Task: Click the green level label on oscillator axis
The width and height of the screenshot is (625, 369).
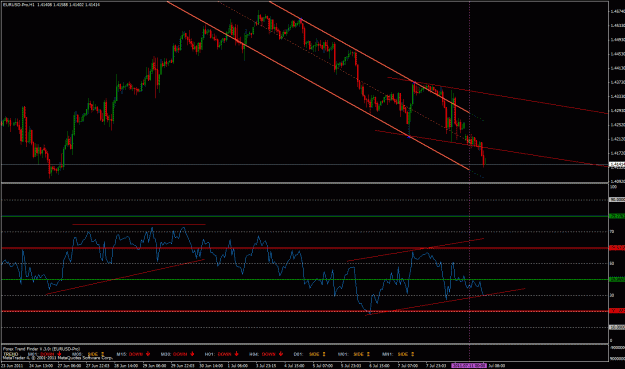Action: coord(617,216)
